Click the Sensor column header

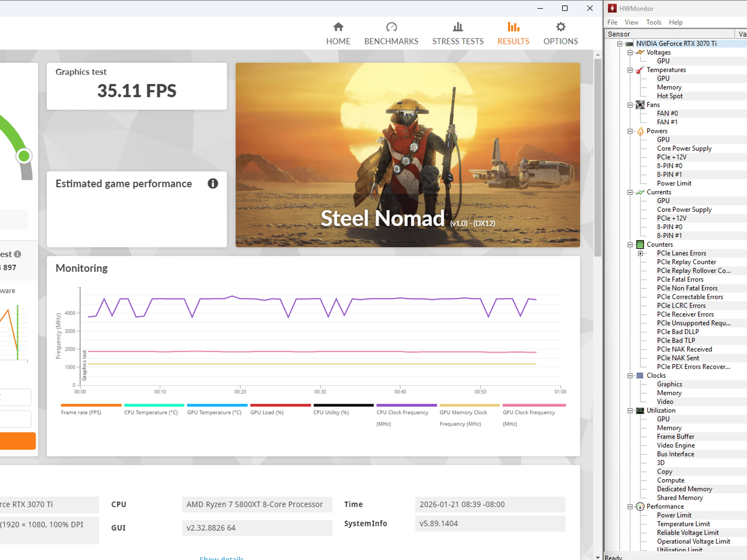(670, 34)
